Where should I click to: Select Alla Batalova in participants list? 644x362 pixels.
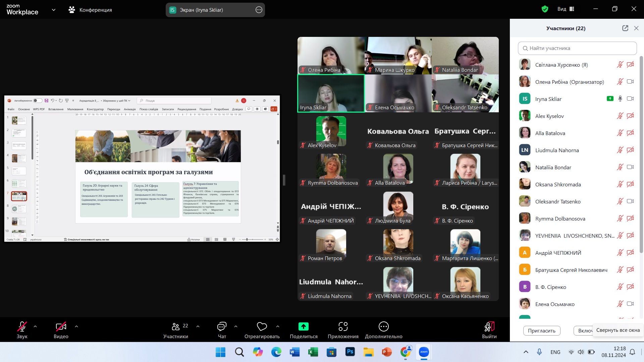click(x=577, y=133)
